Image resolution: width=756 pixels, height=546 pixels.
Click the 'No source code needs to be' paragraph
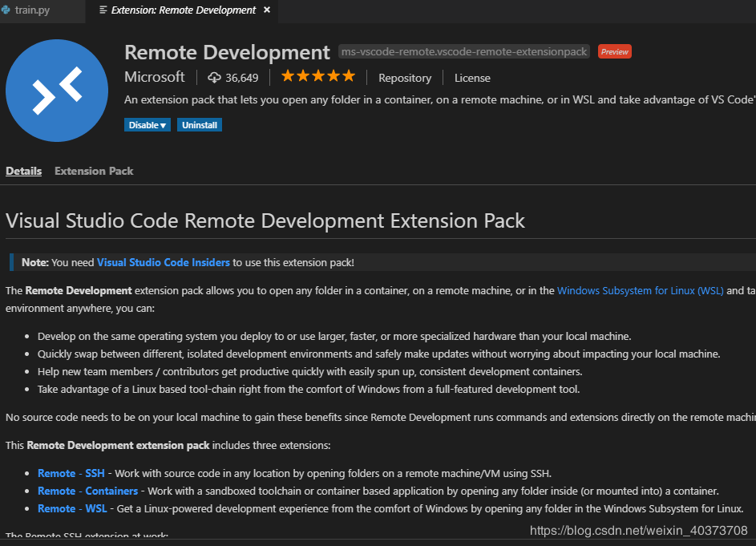pos(381,417)
